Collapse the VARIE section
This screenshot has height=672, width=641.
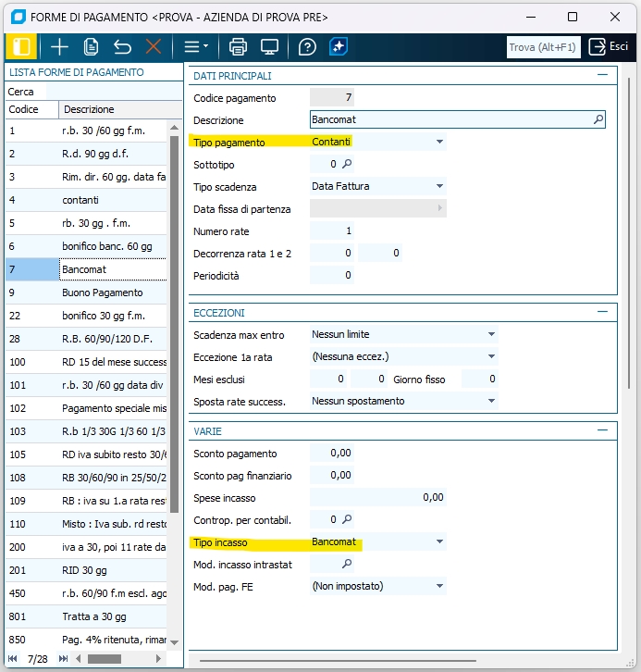tap(602, 429)
